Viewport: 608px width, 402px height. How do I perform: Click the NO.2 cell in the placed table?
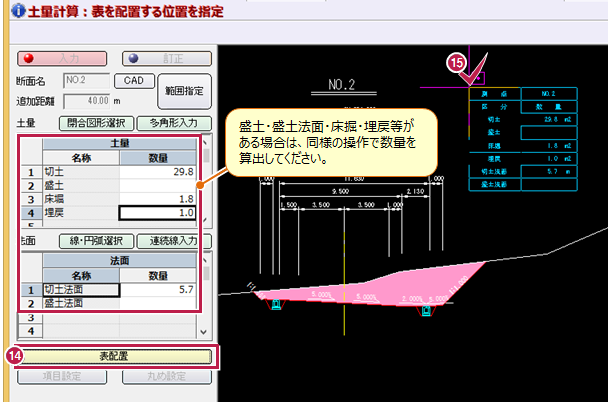pos(549,94)
